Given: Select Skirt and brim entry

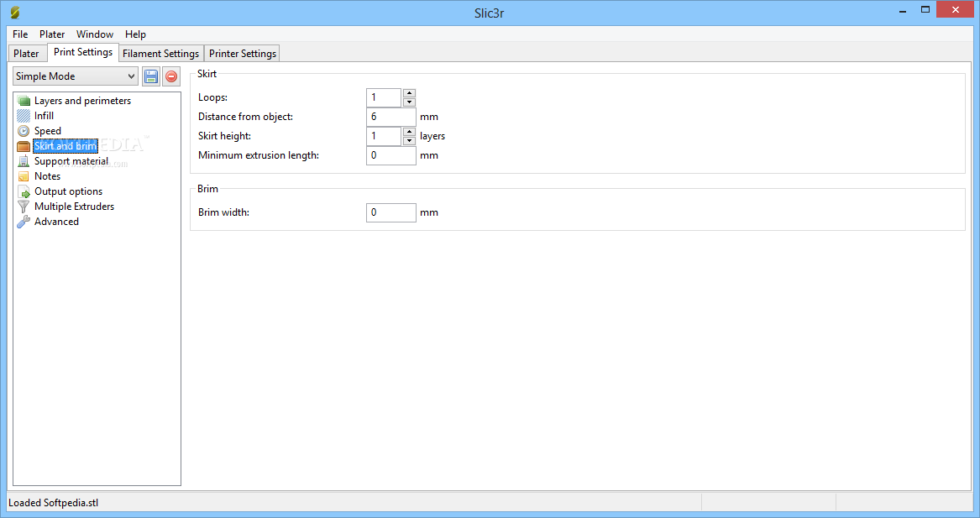Looking at the screenshot, I should coord(65,146).
